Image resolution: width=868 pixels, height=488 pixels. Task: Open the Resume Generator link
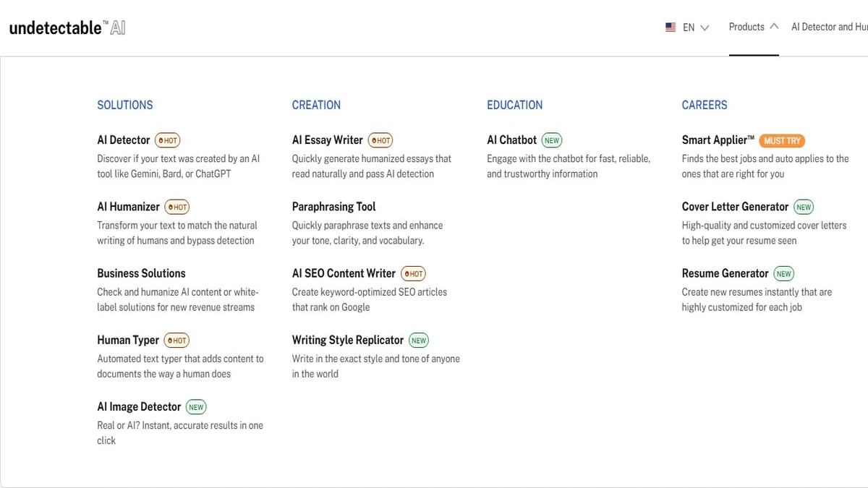tap(725, 273)
